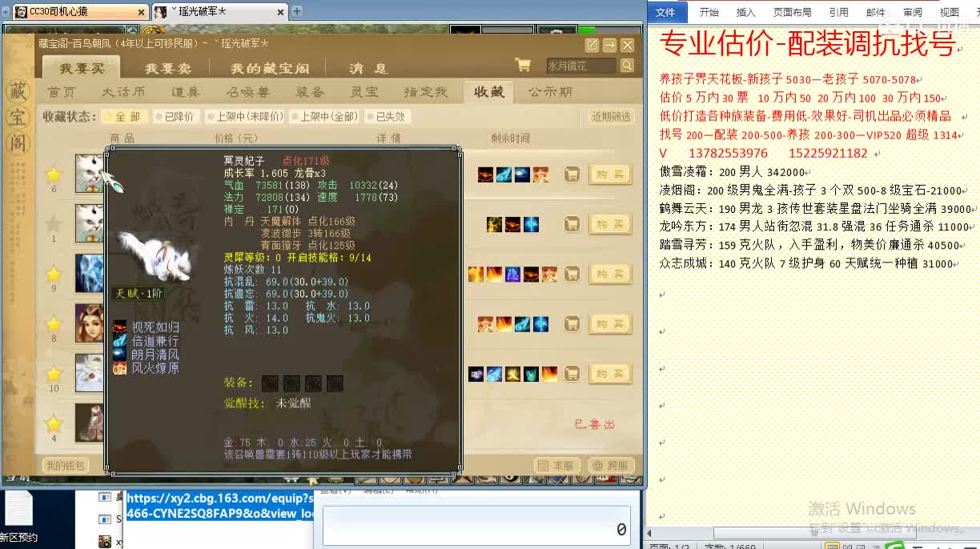Open 我的钱包 button
The height and width of the screenshot is (549, 980).
pyautogui.click(x=64, y=465)
